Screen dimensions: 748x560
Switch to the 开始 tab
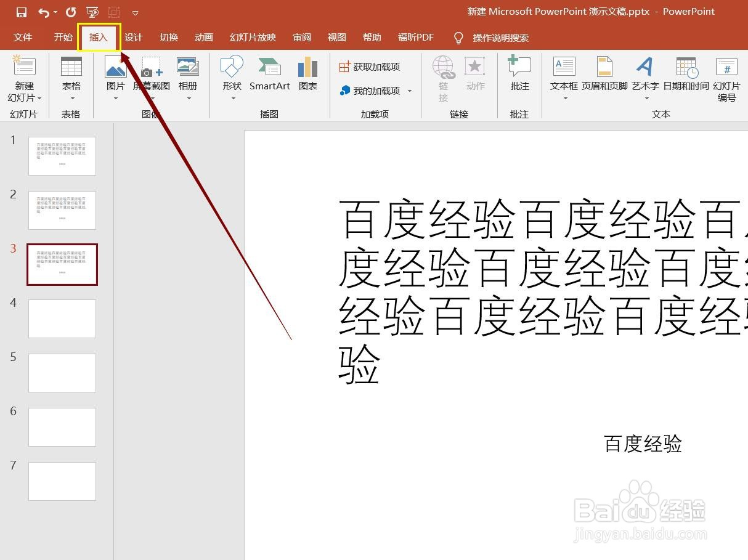click(x=63, y=38)
